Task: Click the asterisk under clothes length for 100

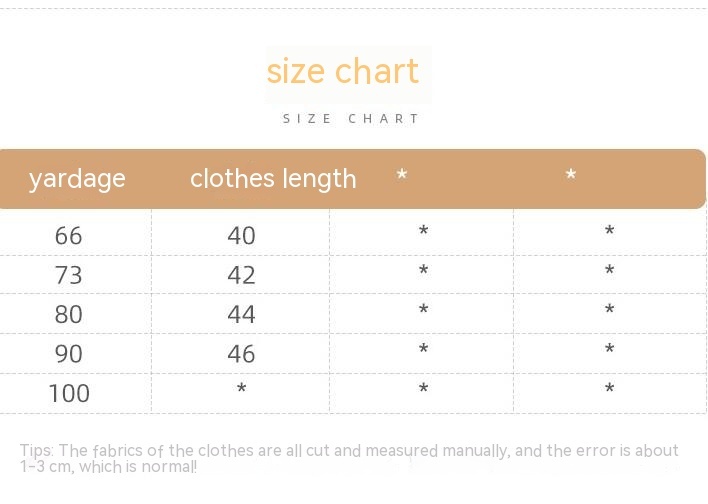Action: point(241,390)
